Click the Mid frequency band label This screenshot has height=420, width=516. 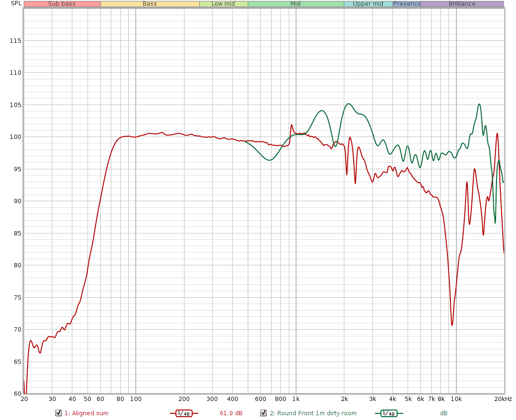[296, 4]
